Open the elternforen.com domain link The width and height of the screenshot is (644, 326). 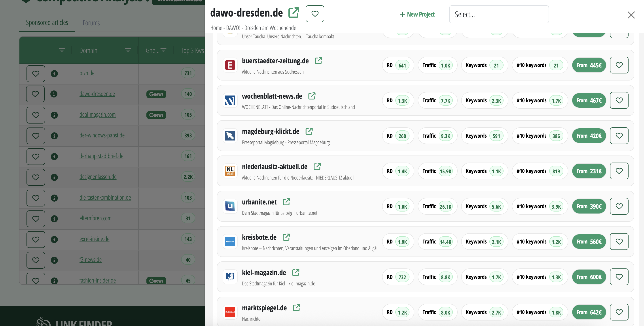pos(95,218)
